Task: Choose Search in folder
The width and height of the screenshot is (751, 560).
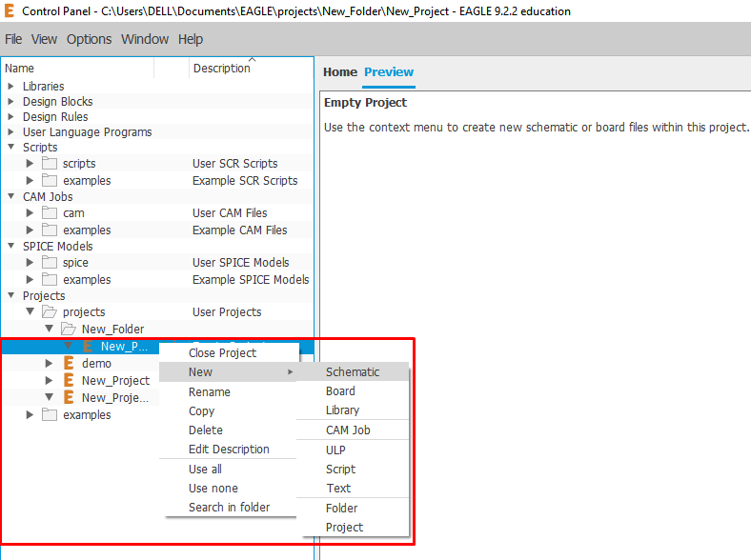Action: coord(228,508)
